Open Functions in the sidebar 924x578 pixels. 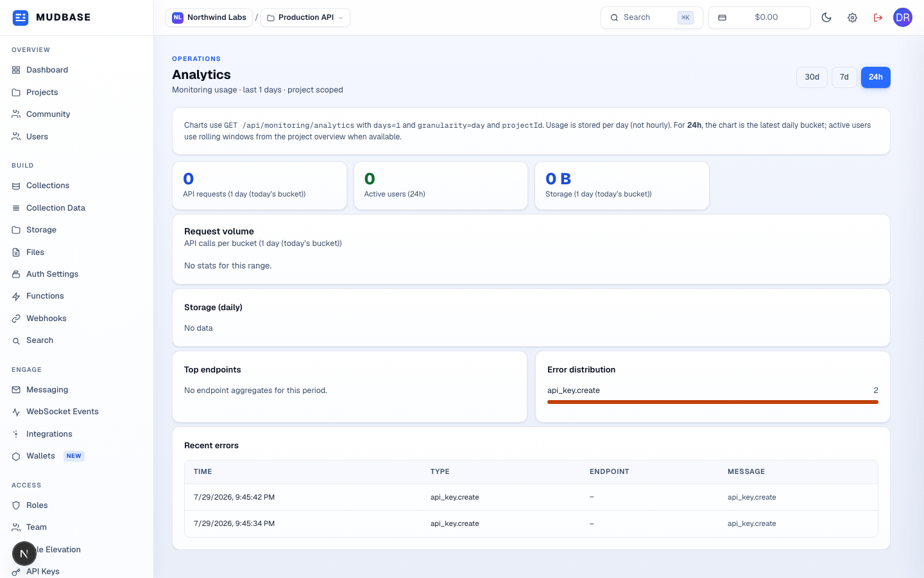coord(76,296)
